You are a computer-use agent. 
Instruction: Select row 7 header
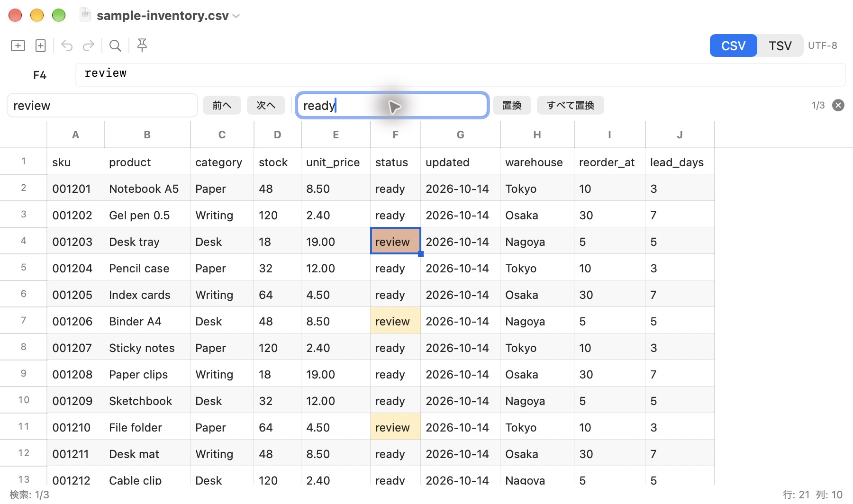23,320
